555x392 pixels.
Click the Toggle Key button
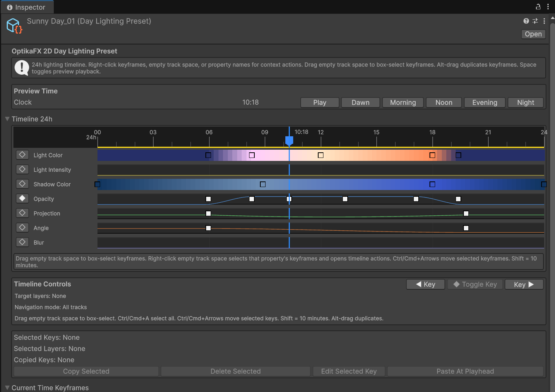[475, 284]
